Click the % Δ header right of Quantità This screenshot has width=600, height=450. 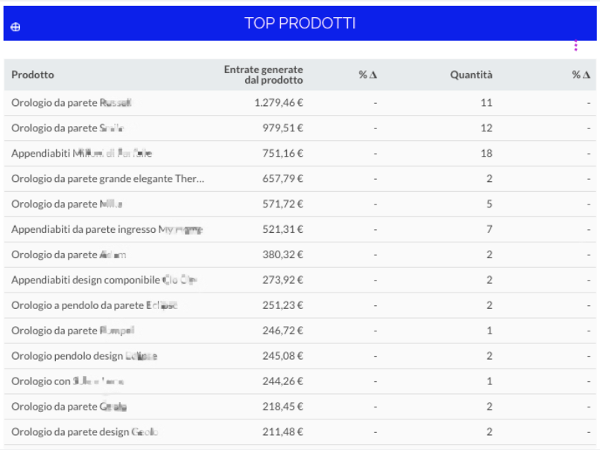(x=581, y=75)
